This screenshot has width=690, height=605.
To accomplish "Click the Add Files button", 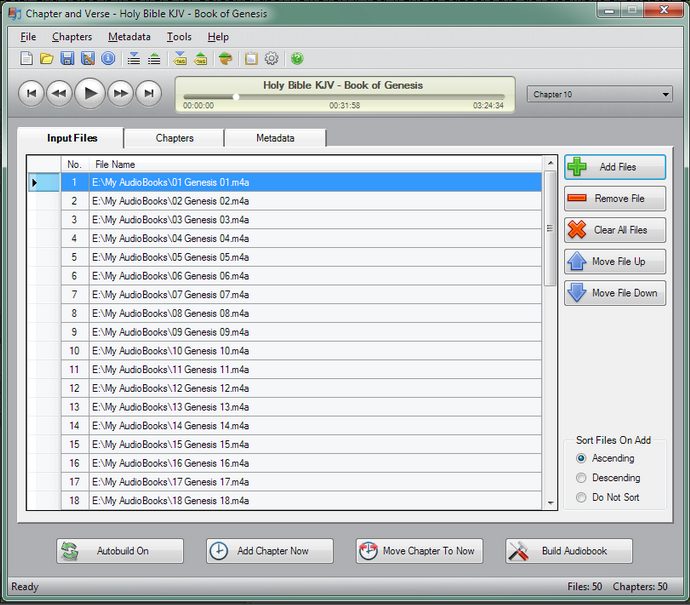I will (614, 167).
